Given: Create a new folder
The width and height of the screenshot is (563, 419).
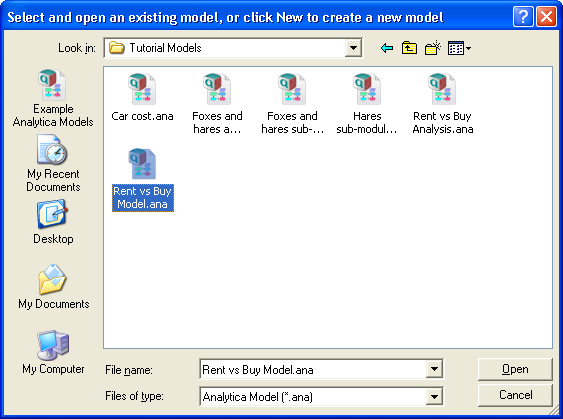Looking at the screenshot, I should (433, 48).
